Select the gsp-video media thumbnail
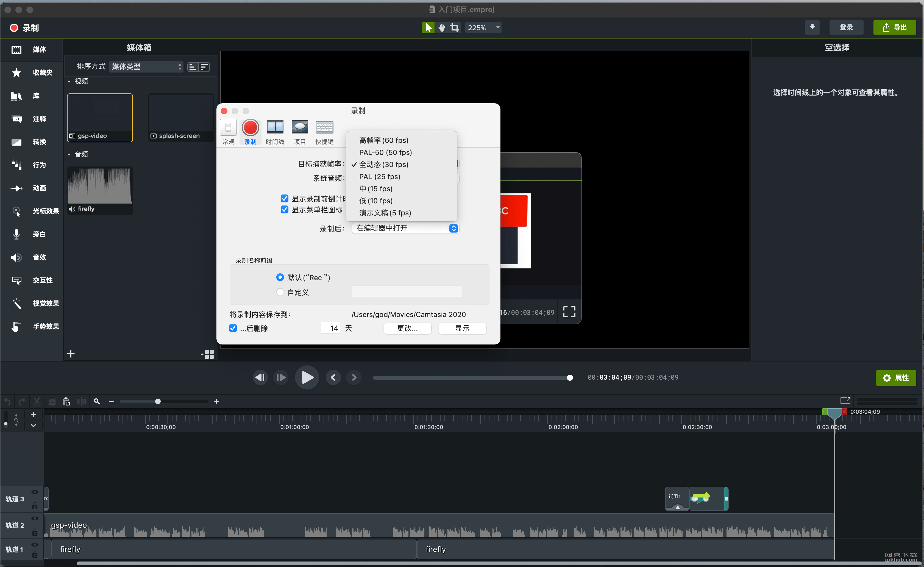 [100, 118]
